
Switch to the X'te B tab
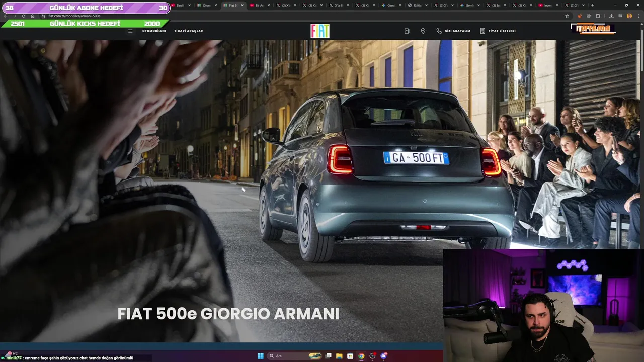coord(338,5)
